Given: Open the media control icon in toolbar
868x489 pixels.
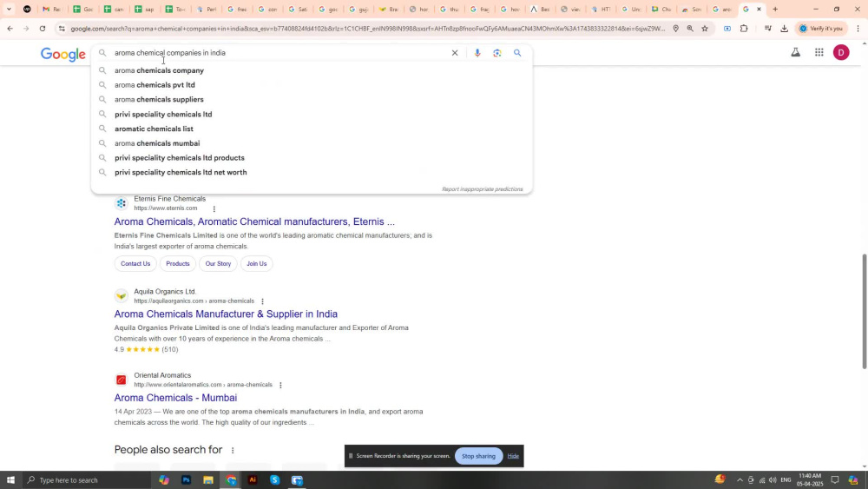Looking at the screenshot, I should 767,29.
